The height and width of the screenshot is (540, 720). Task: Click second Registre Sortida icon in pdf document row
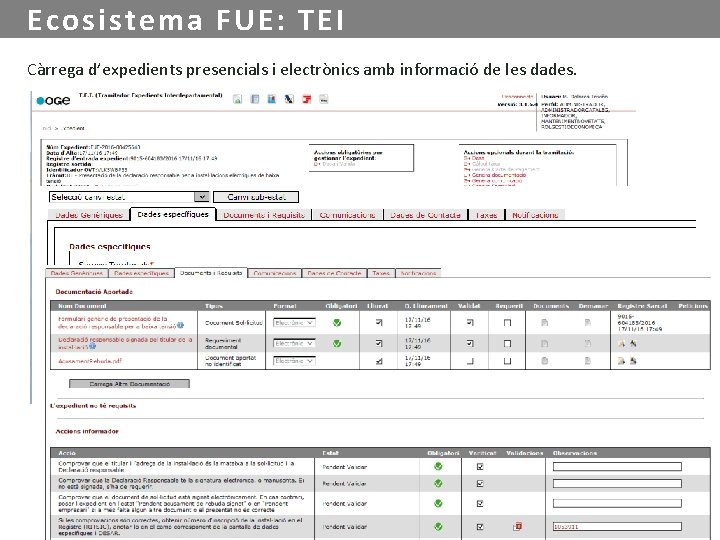click(633, 361)
